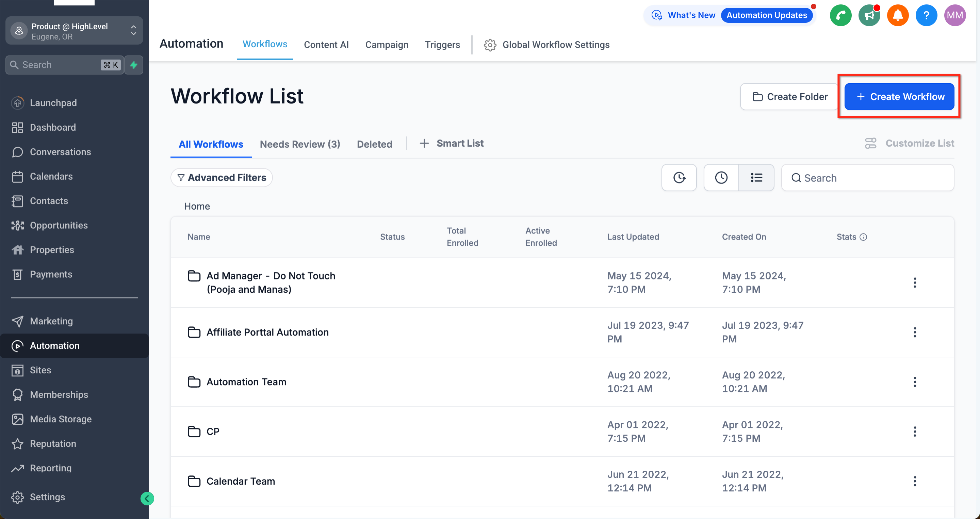
Task: Open the megaphone announcements icon
Action: point(869,15)
